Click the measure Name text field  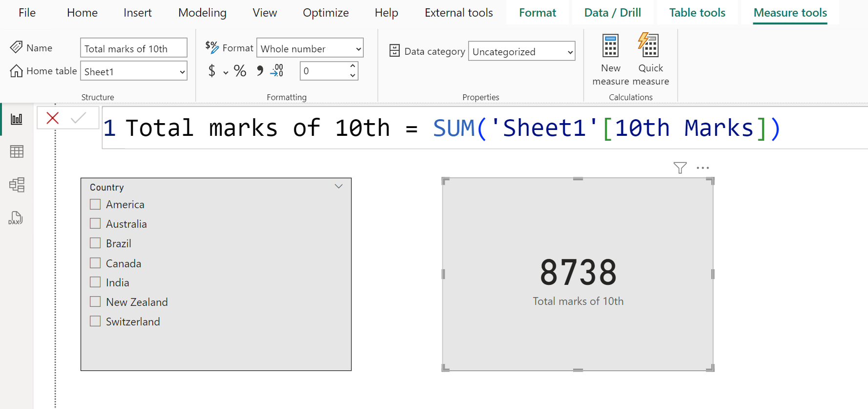(133, 48)
